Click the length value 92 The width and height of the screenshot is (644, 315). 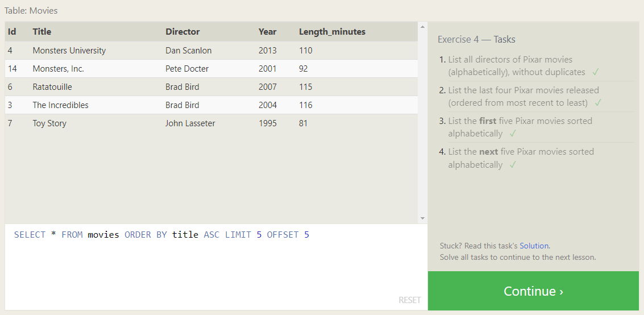pyautogui.click(x=303, y=69)
